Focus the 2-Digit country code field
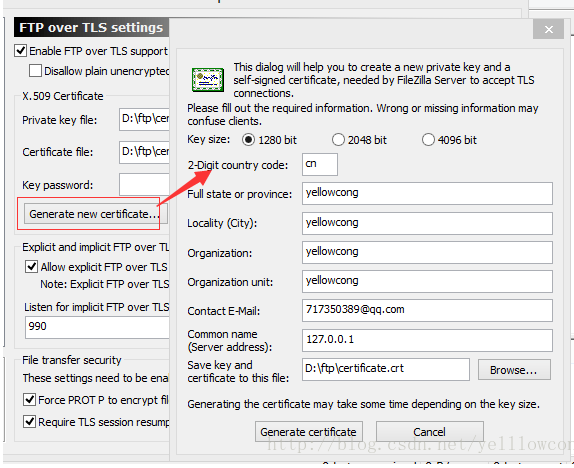Screen dimensions: 574x468 pos(320,164)
